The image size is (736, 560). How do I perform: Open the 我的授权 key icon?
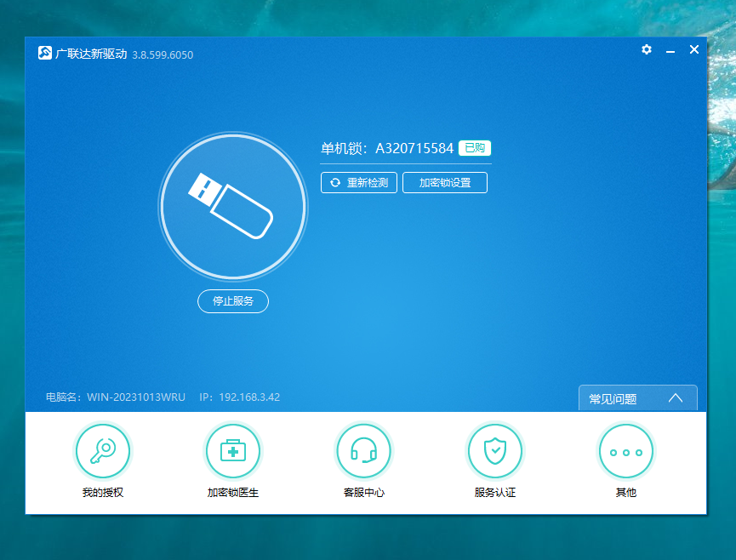[103, 450]
